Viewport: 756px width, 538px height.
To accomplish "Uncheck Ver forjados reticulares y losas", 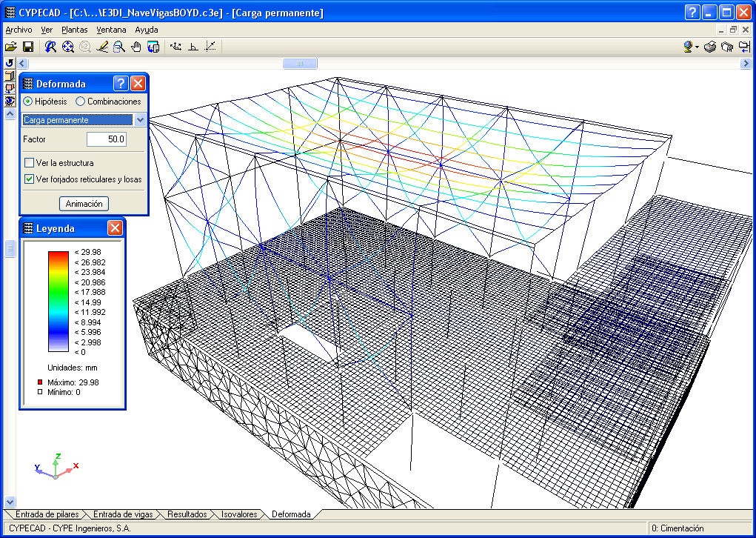I will (29, 179).
